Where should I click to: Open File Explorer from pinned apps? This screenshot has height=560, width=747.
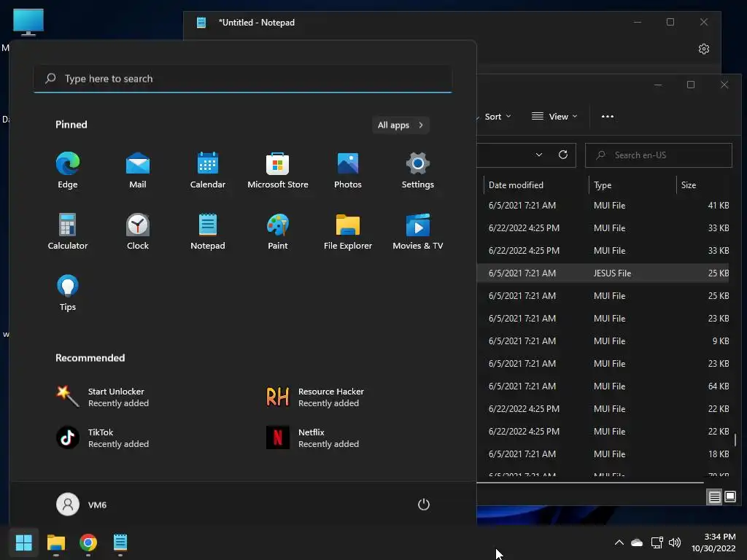pos(348,232)
